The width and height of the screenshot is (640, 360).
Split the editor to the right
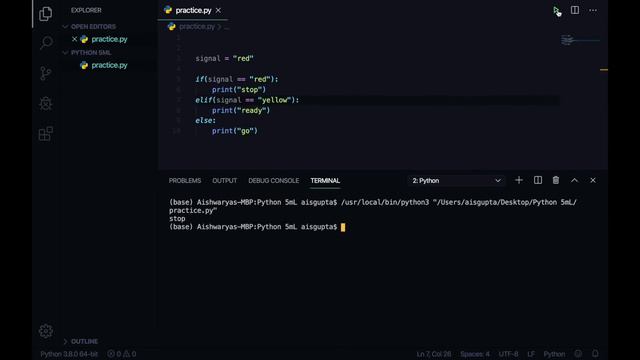click(575, 10)
